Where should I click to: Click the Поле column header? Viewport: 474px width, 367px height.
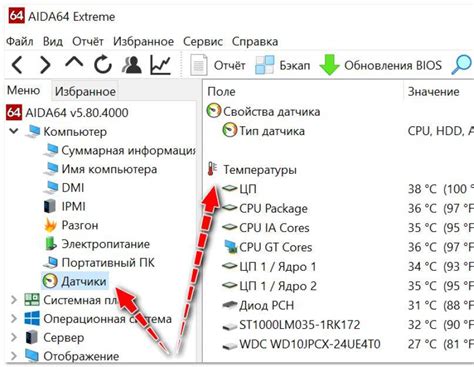point(221,91)
